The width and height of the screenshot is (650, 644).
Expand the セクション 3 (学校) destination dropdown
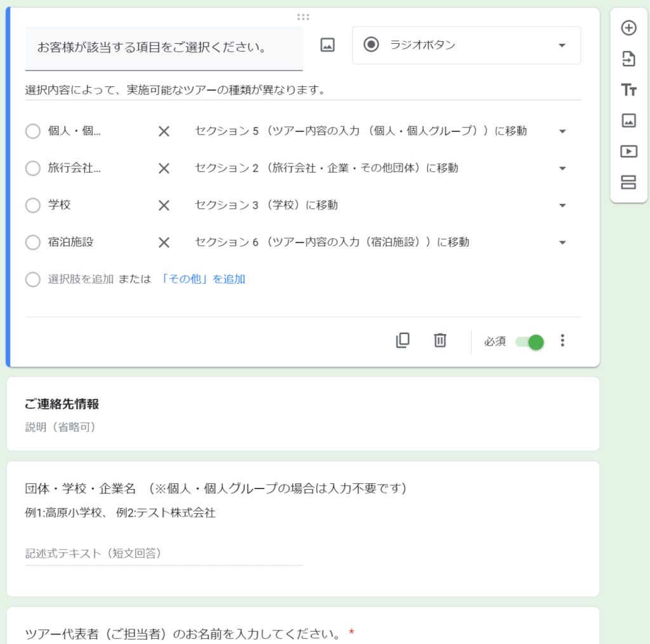(x=562, y=205)
